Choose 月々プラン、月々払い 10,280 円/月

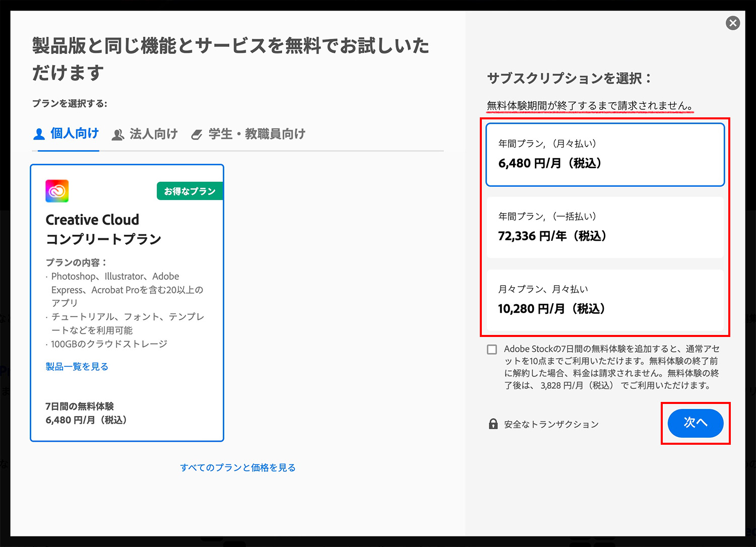(605, 300)
